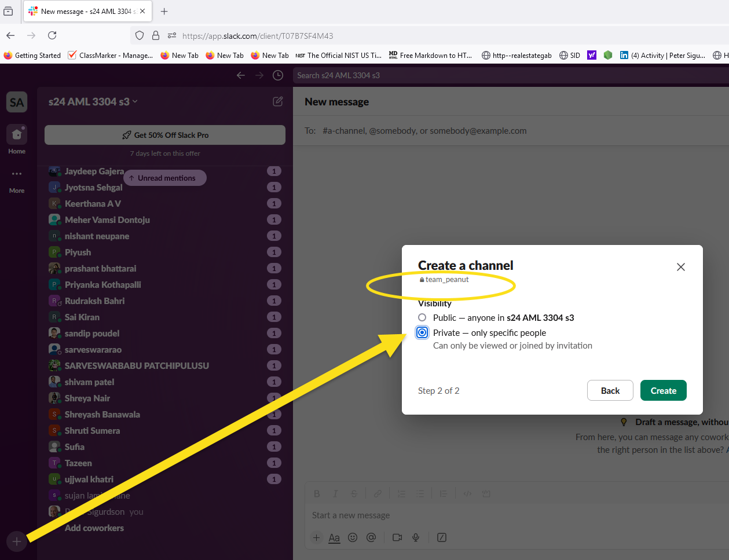Image resolution: width=729 pixels, height=560 pixels.
Task: Click the Back button in dialog
Action: click(x=610, y=390)
